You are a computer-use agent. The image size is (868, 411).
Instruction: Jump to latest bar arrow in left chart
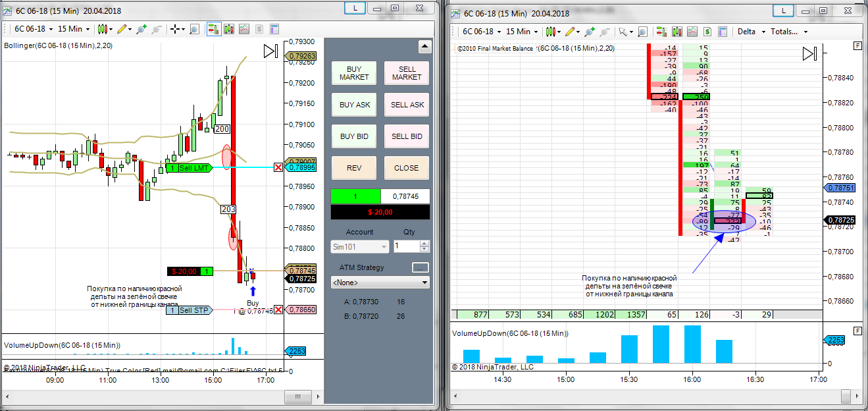coord(270,51)
